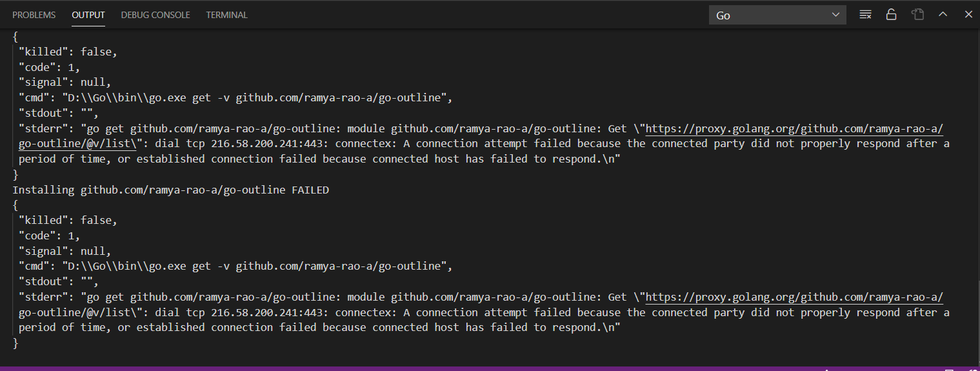Click the second "signal": null line

pos(65,251)
